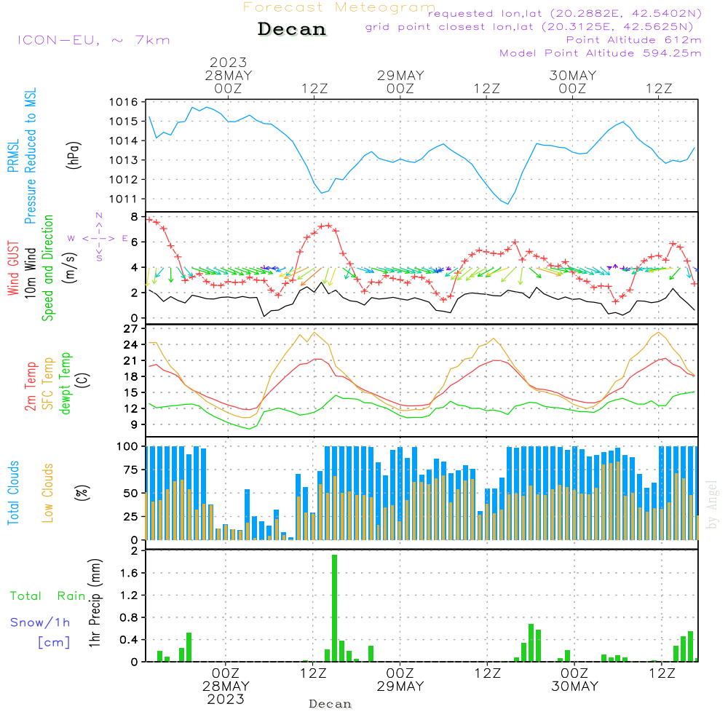
Task: Click the '29MAY' label on the top axis
Action: click(x=400, y=75)
